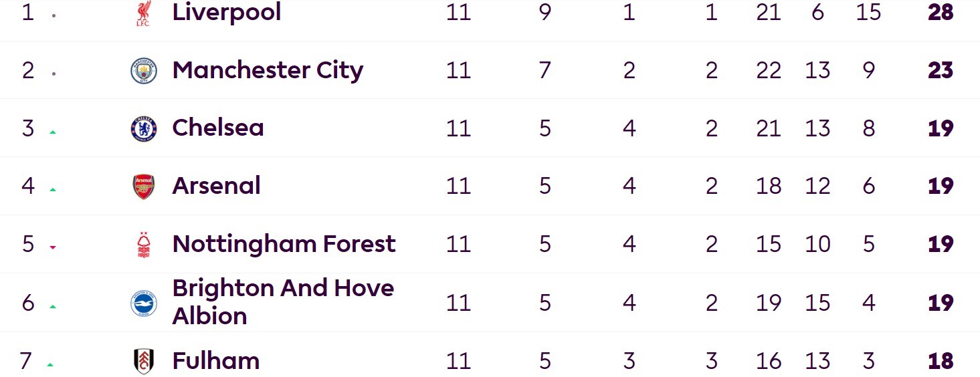
Task: Click Liverpool's 28 points total
Action: pos(941,12)
